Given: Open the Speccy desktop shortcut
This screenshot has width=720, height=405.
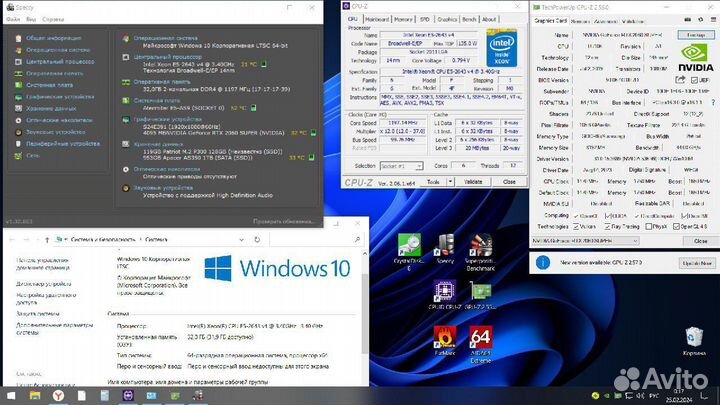Looking at the screenshot, I should tap(444, 249).
